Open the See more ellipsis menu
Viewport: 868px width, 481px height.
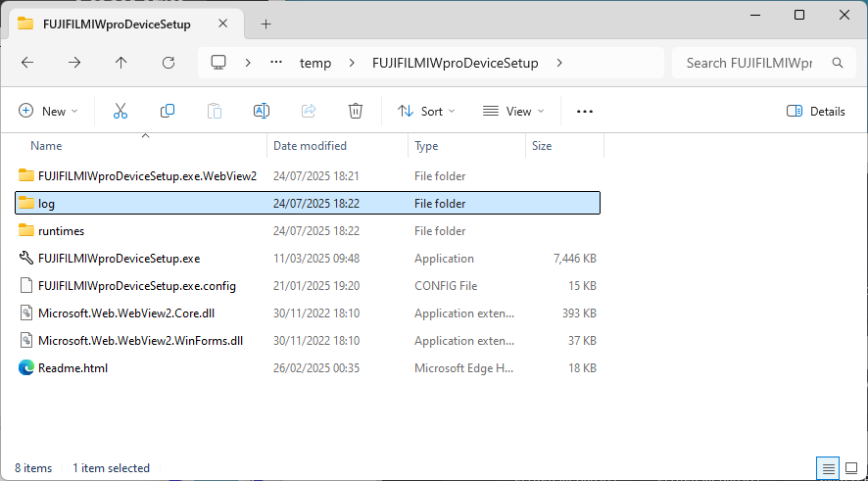pyautogui.click(x=585, y=112)
